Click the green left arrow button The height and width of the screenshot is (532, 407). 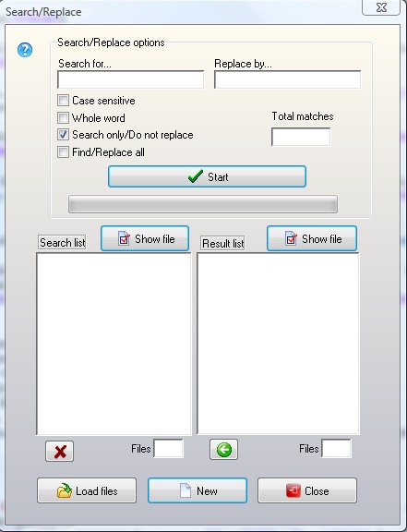coord(224,450)
